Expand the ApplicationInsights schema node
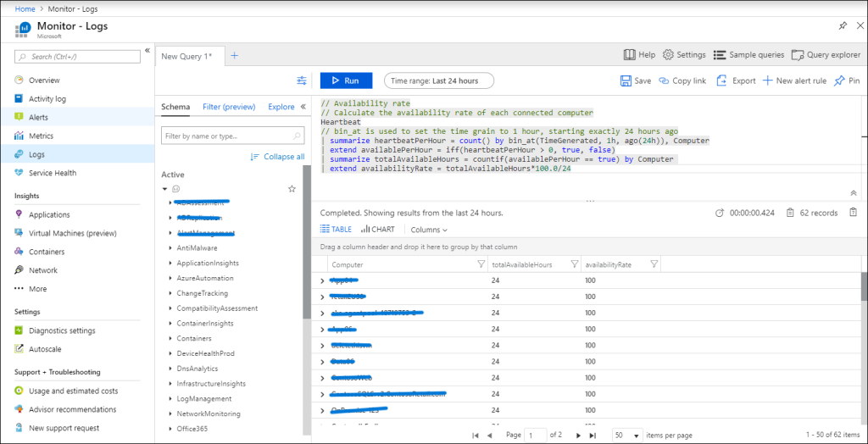The image size is (868, 444). point(170,263)
